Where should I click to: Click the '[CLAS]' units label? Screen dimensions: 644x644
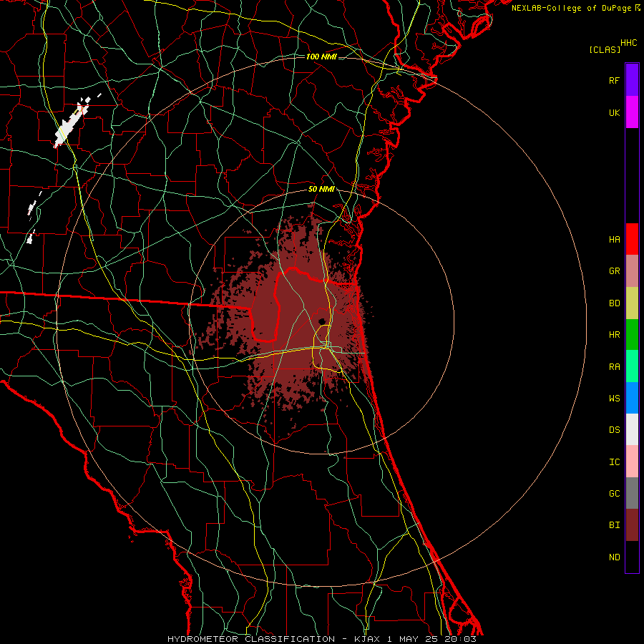click(x=605, y=49)
